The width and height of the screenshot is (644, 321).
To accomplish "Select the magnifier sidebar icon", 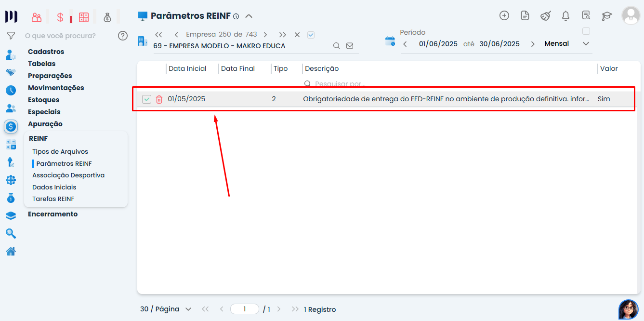I will tap(11, 234).
